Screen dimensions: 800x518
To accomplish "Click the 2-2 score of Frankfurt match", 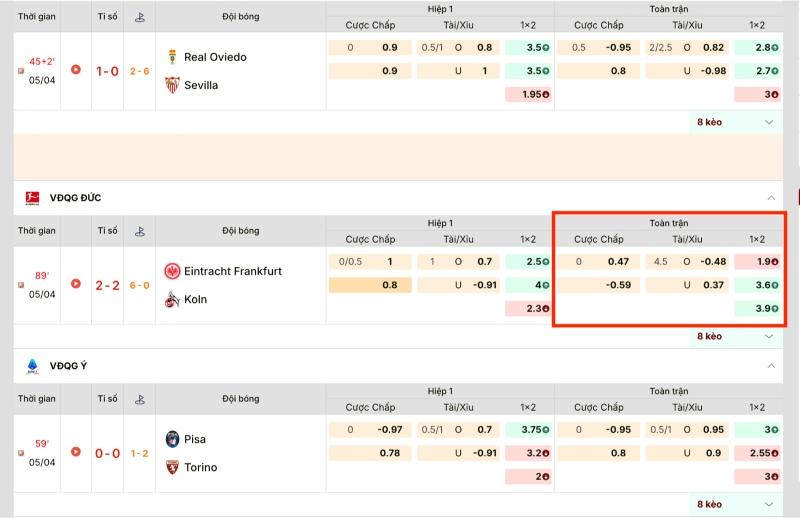I will [x=108, y=285].
